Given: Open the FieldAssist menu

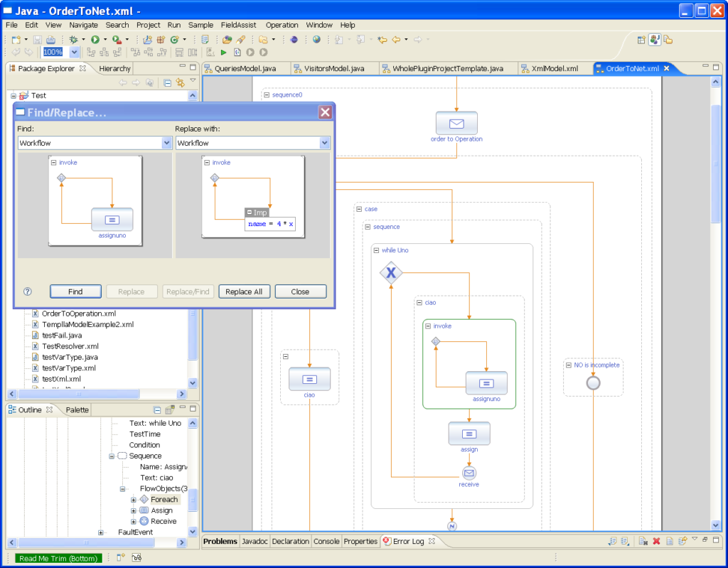Looking at the screenshot, I should (239, 25).
